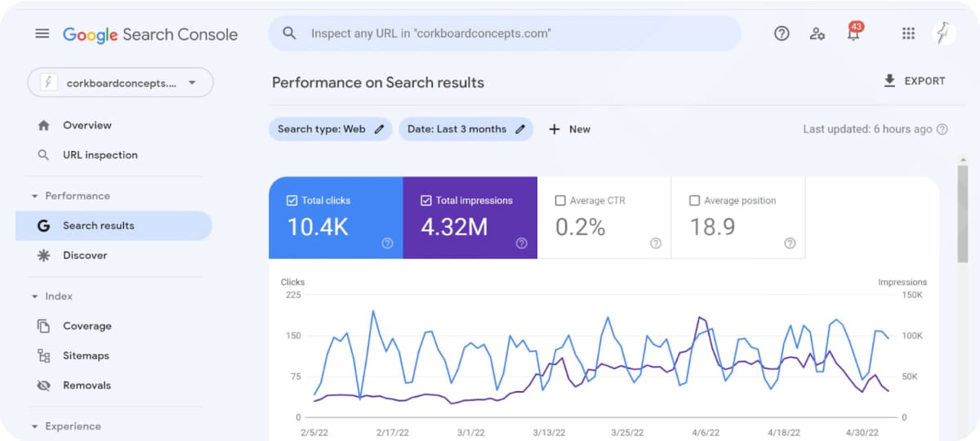Open help icon on Total clicks card
Image resolution: width=980 pixels, height=441 pixels.
[x=388, y=243]
